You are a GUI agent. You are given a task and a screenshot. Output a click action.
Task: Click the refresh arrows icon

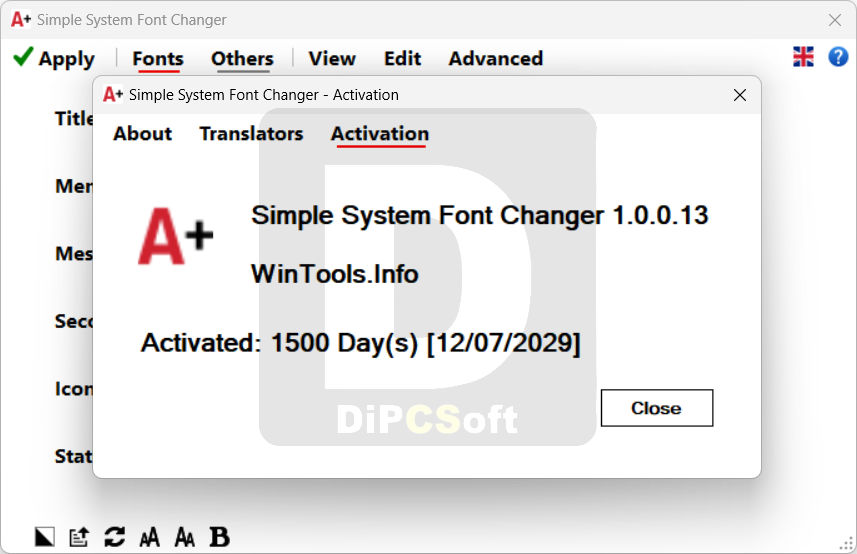tap(114, 537)
